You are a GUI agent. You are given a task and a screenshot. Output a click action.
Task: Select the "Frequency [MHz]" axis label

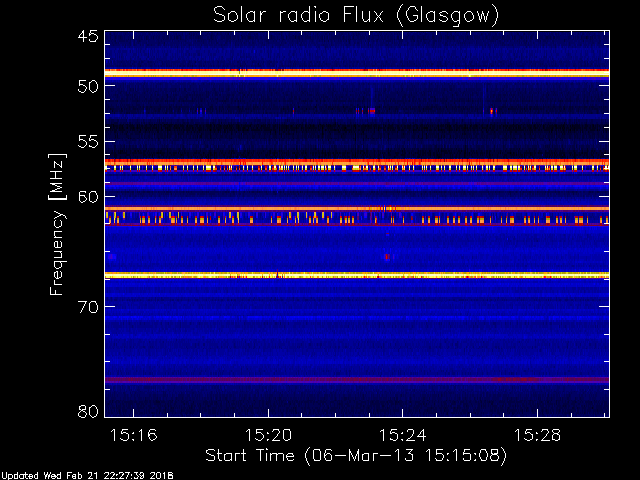(x=57, y=224)
